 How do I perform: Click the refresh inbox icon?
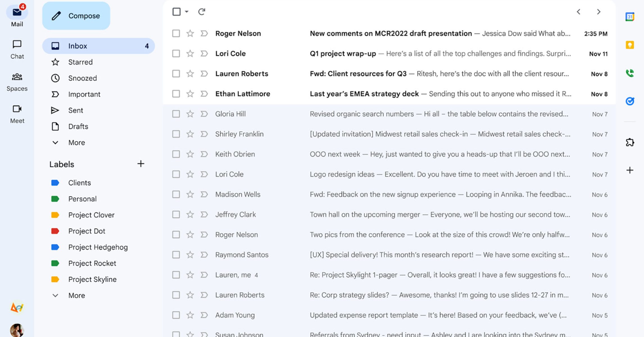tap(201, 12)
